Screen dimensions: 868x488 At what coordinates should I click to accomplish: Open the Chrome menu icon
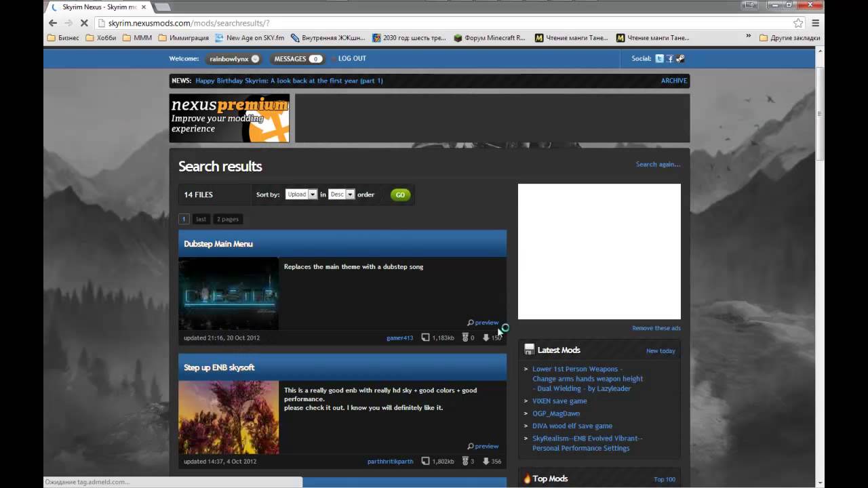coord(816,23)
